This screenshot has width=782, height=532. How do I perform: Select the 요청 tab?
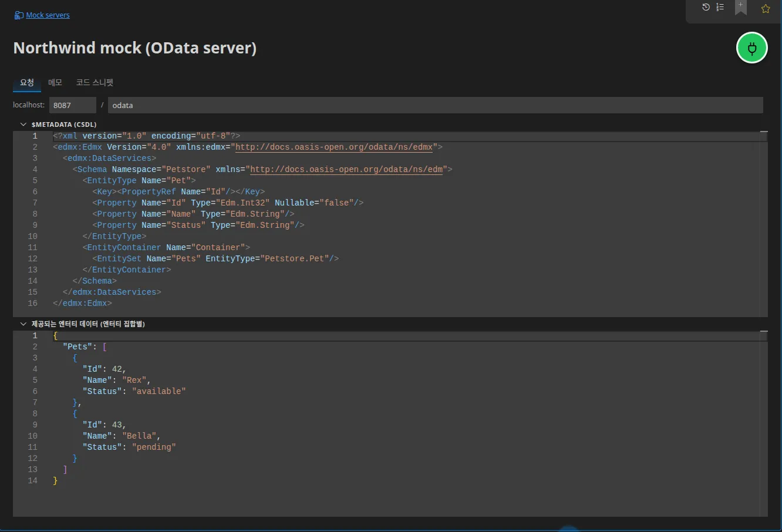[x=27, y=83]
